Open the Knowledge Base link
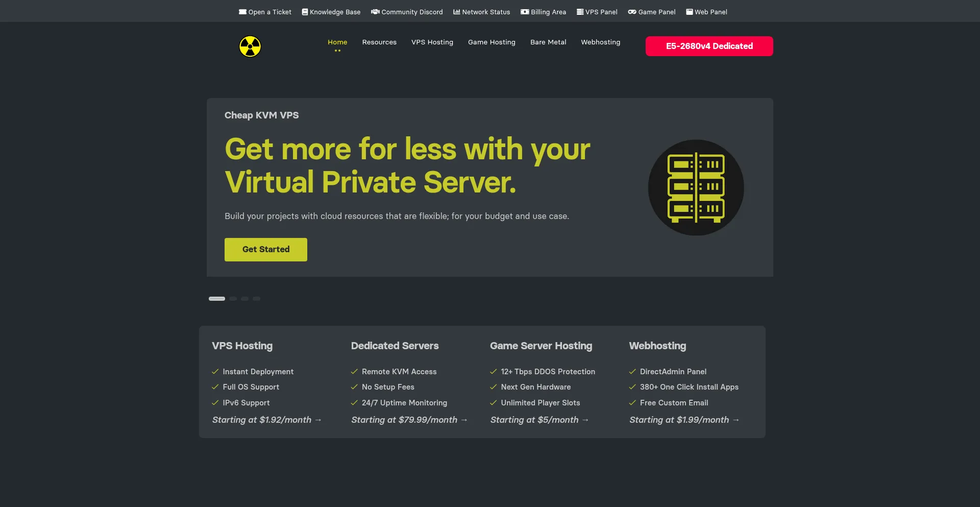Viewport: 980px width, 507px height. (331, 12)
